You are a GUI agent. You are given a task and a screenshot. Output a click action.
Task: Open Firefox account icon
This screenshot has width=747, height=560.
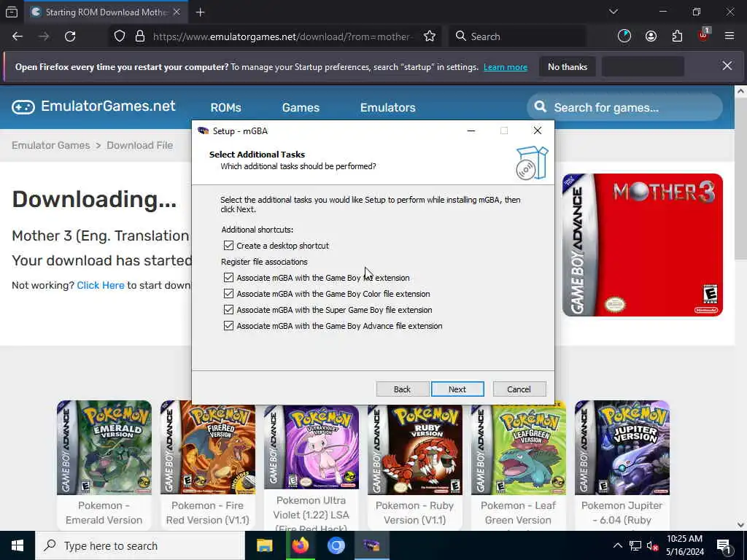651,36
